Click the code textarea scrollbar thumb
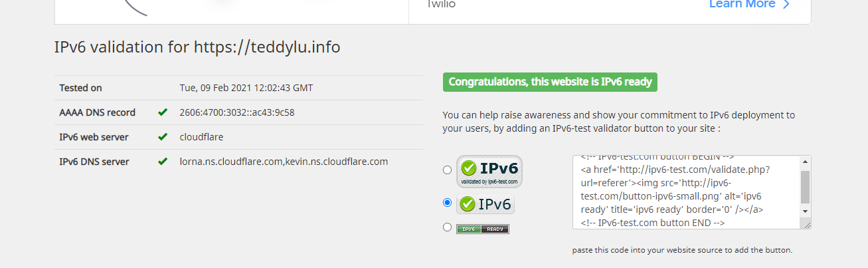Screen dimensions: 868x268 coord(806,187)
